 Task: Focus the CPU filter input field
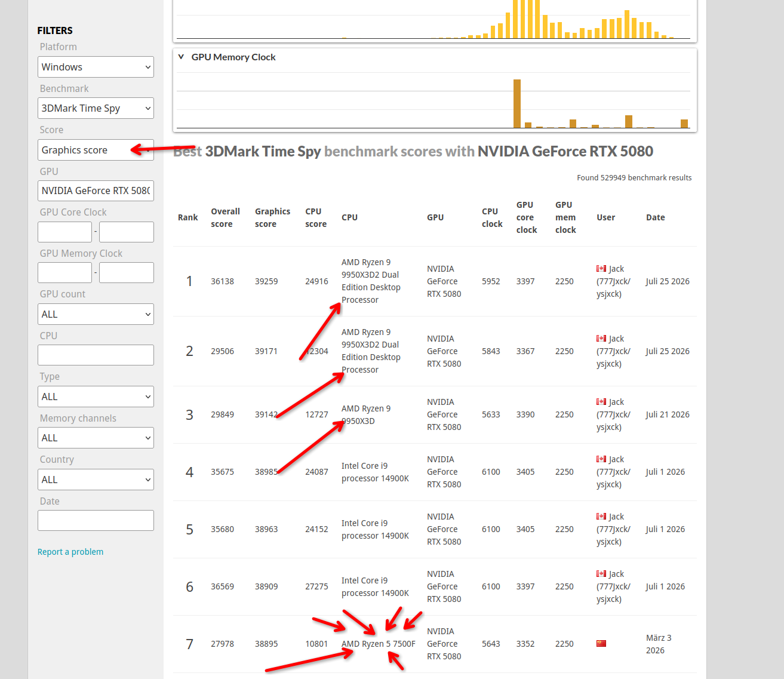pos(96,355)
